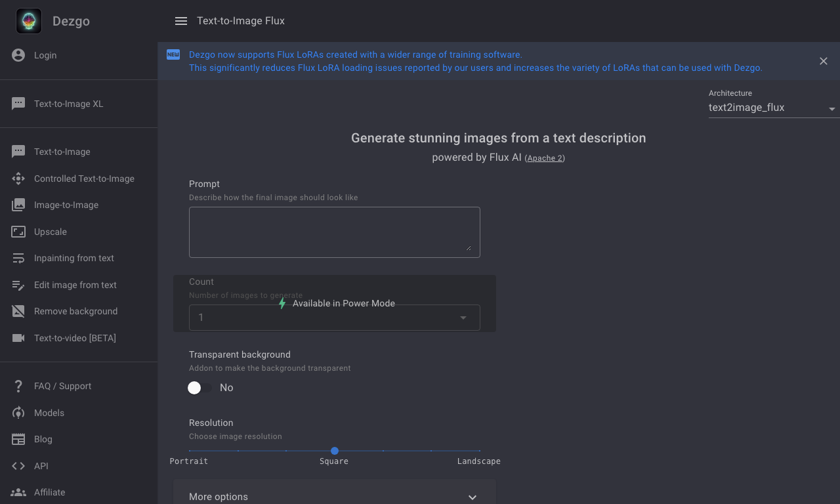The width and height of the screenshot is (840, 504).
Task: Click the API code brackets icon
Action: [x=18, y=466]
